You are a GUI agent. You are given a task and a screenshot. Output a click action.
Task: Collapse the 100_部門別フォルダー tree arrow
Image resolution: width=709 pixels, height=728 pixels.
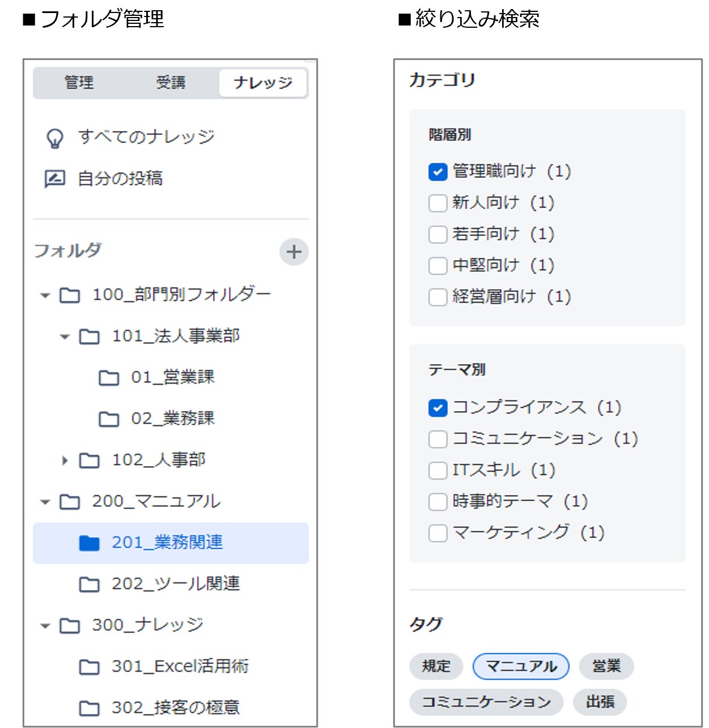click(45, 295)
